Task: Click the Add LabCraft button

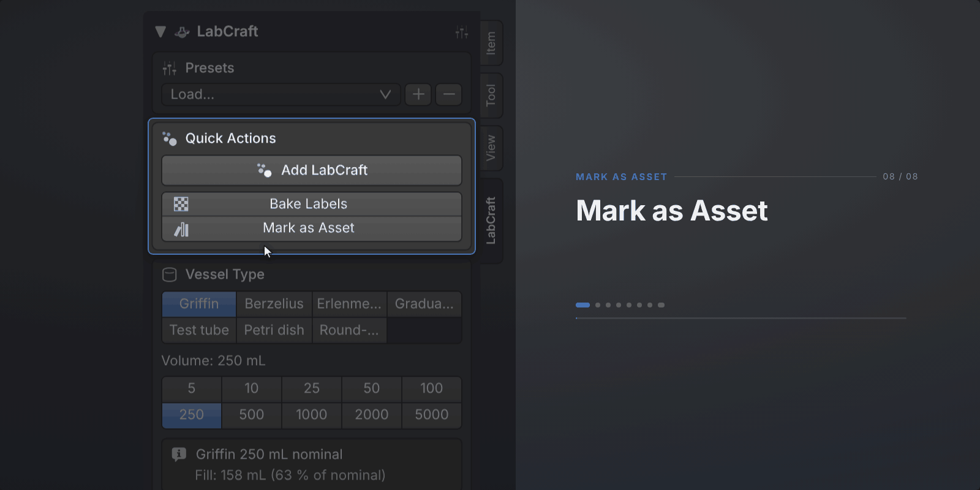Action: tap(312, 170)
